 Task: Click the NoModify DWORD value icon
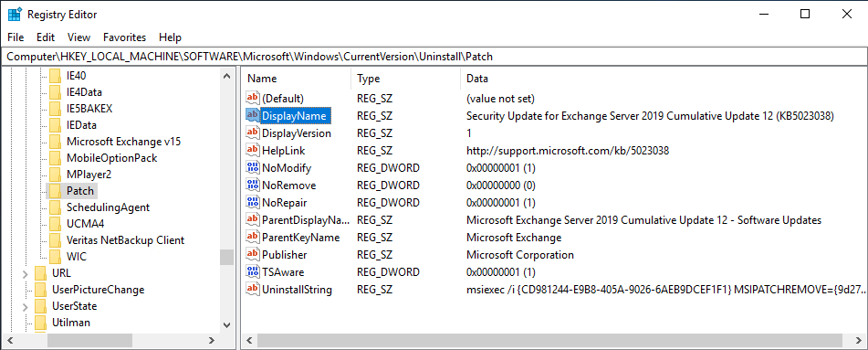(x=253, y=167)
